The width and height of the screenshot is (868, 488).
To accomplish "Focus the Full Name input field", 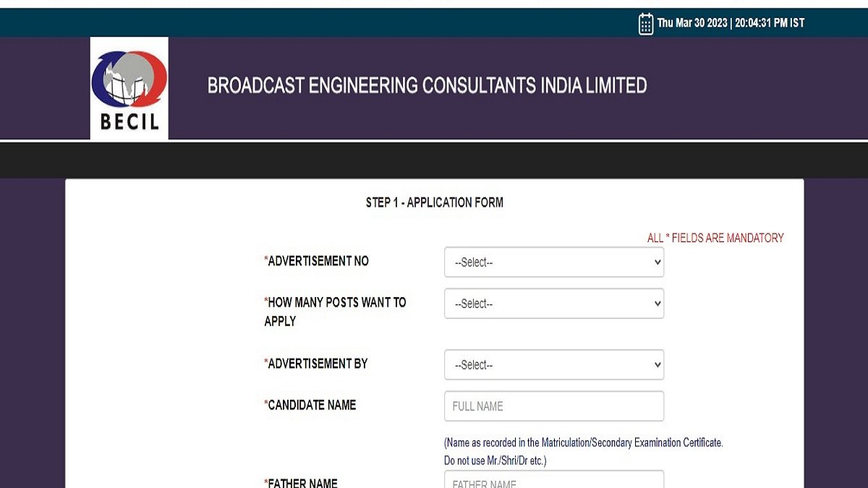I will [x=554, y=406].
